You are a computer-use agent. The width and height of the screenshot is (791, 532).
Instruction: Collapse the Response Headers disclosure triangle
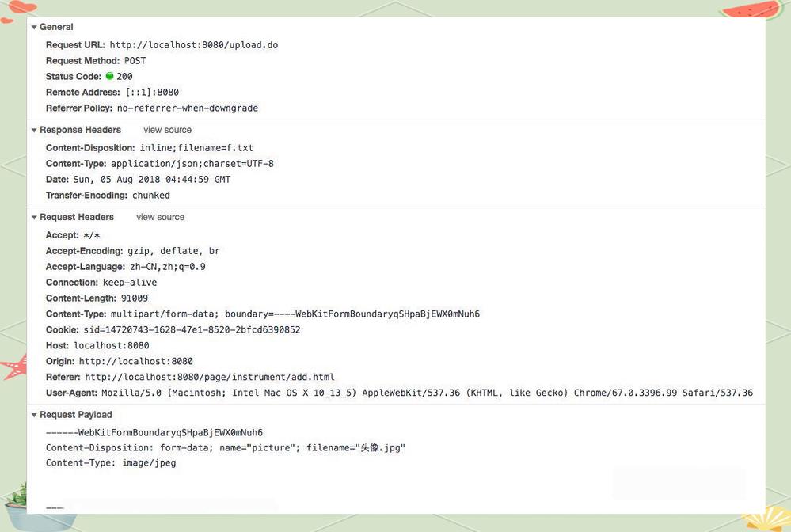(34, 130)
